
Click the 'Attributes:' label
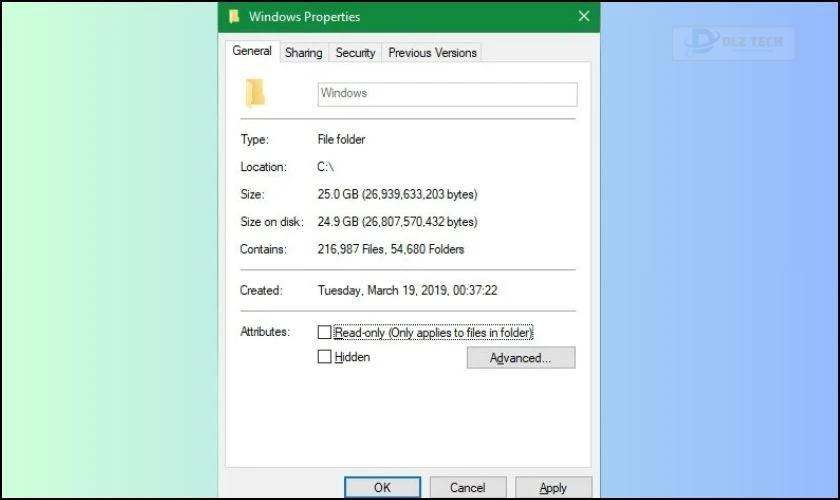pos(265,332)
